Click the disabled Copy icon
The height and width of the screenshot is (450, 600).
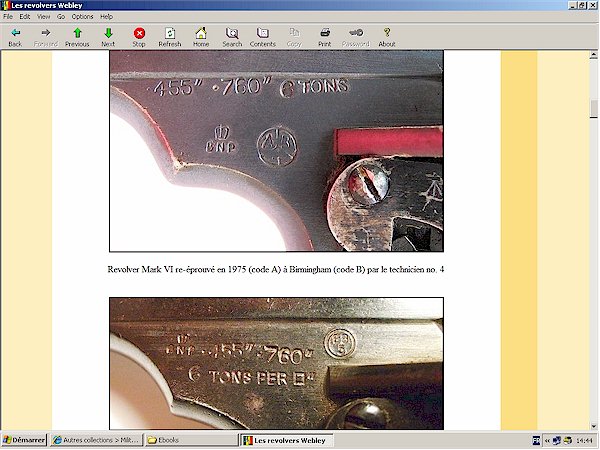(x=294, y=33)
